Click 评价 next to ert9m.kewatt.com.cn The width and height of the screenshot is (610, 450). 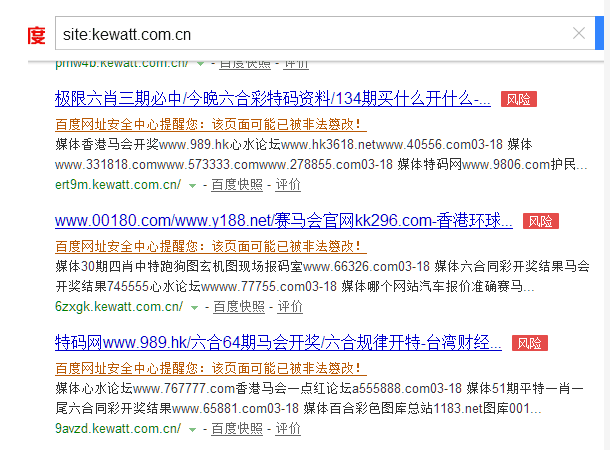pyautogui.click(x=288, y=185)
